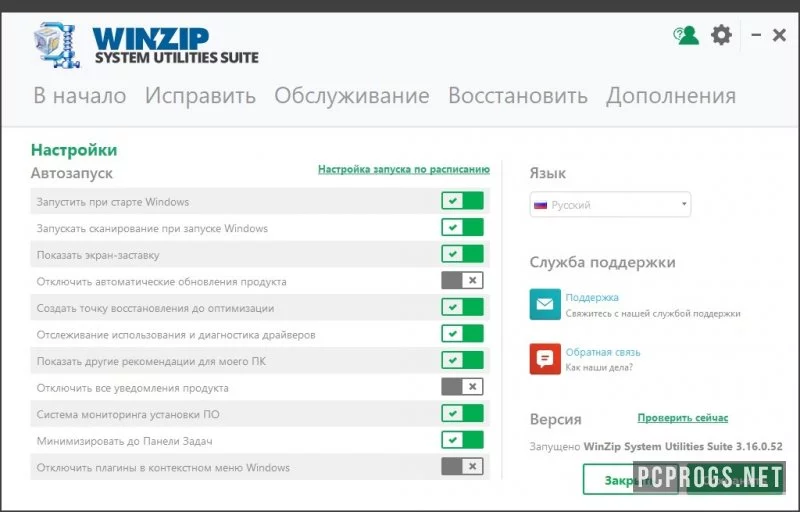Open the account help user icon
800x512 pixels.
click(x=686, y=36)
